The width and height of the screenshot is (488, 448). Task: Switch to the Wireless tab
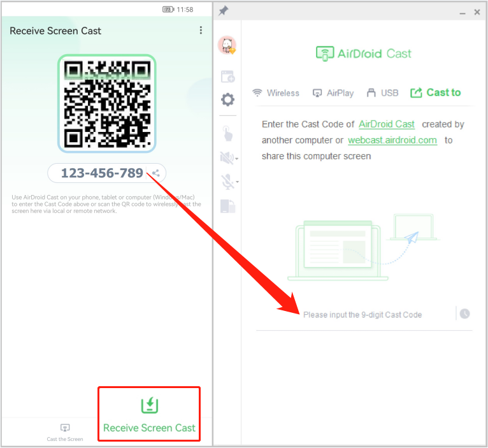[x=275, y=93]
